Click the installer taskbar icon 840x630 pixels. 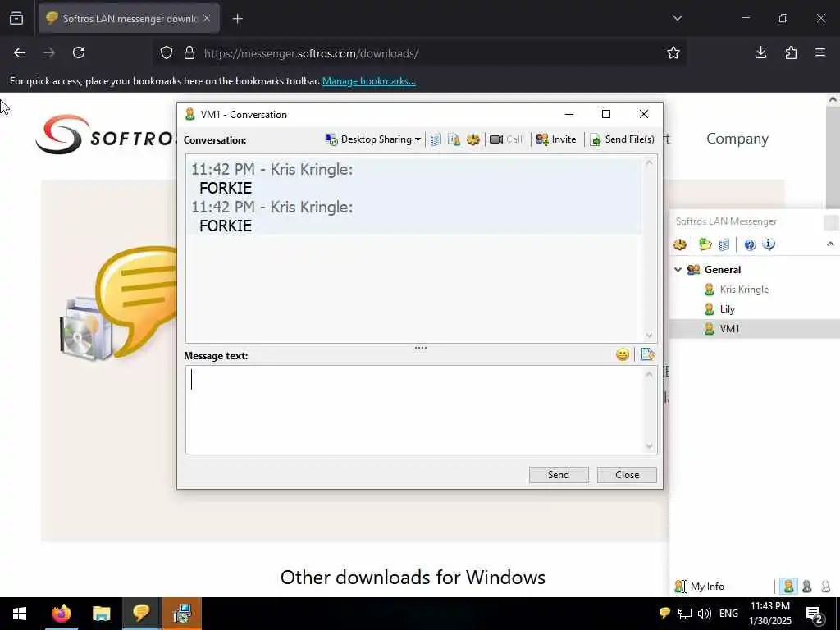(x=182, y=614)
